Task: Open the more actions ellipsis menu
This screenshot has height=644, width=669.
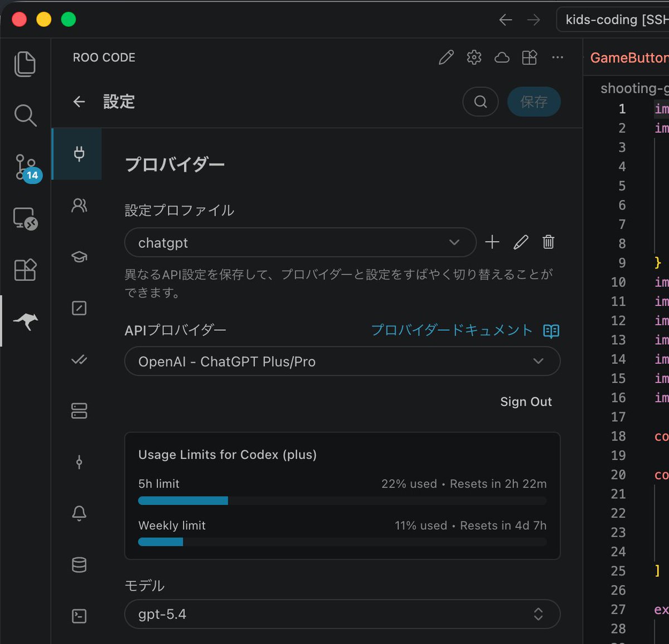Action: (x=557, y=57)
